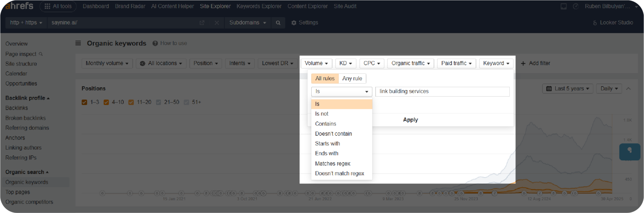Choose 'Ends with' option

click(341, 153)
